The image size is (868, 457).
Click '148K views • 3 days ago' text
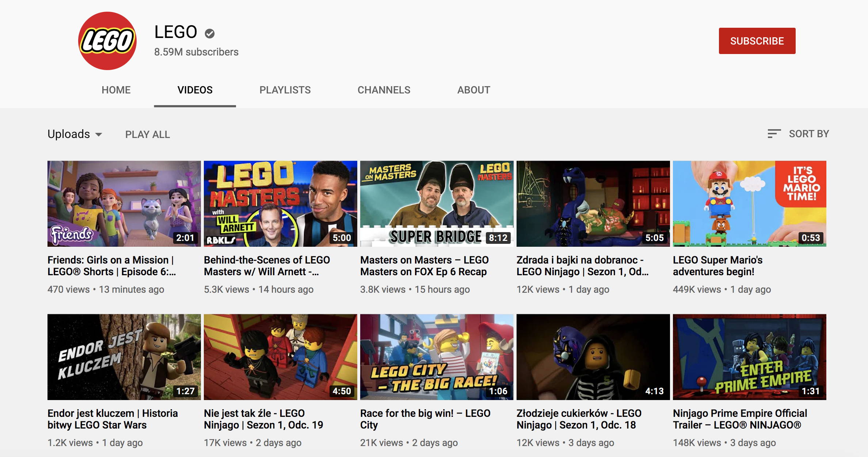(724, 443)
